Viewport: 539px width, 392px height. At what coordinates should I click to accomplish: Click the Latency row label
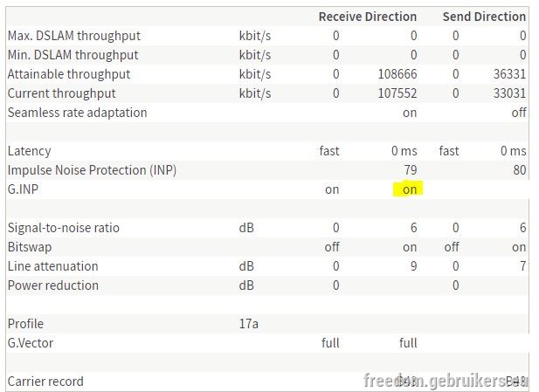(x=29, y=151)
